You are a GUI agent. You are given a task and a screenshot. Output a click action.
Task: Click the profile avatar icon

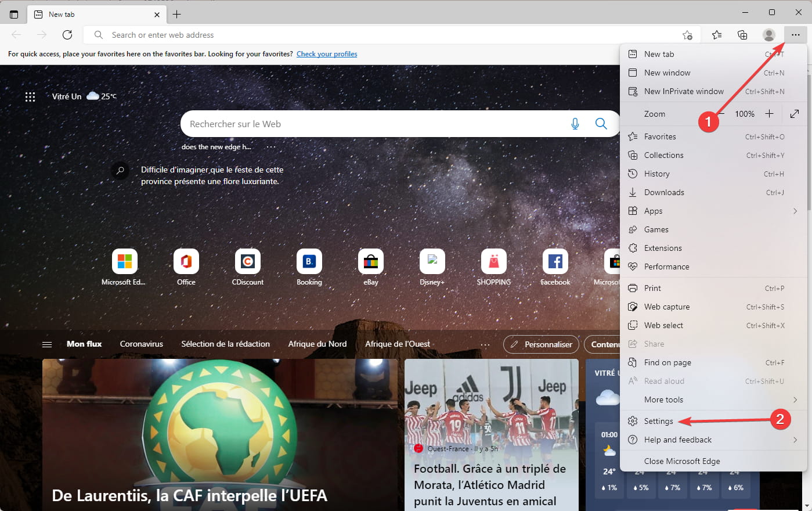click(769, 35)
